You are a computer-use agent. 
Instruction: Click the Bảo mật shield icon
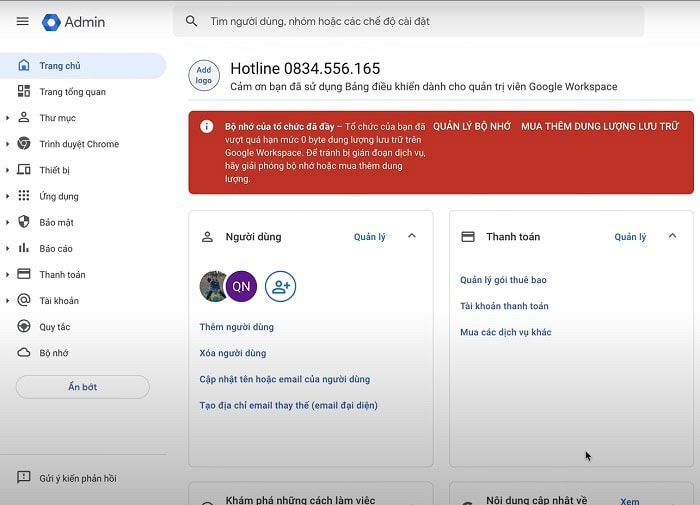24,222
